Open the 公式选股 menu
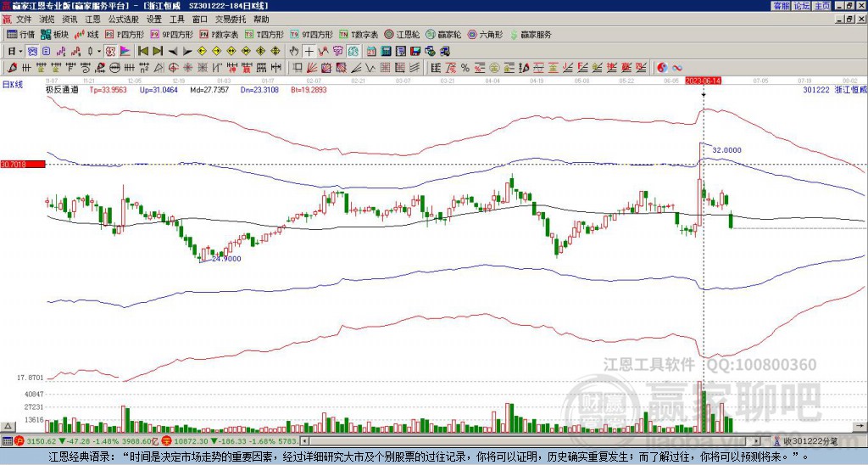Image resolution: width=868 pixels, height=465 pixels. tap(124, 20)
